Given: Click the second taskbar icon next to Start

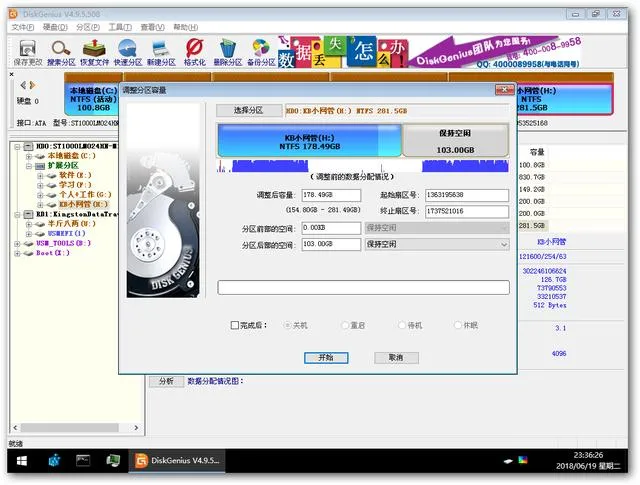Looking at the screenshot, I should 54,461.
